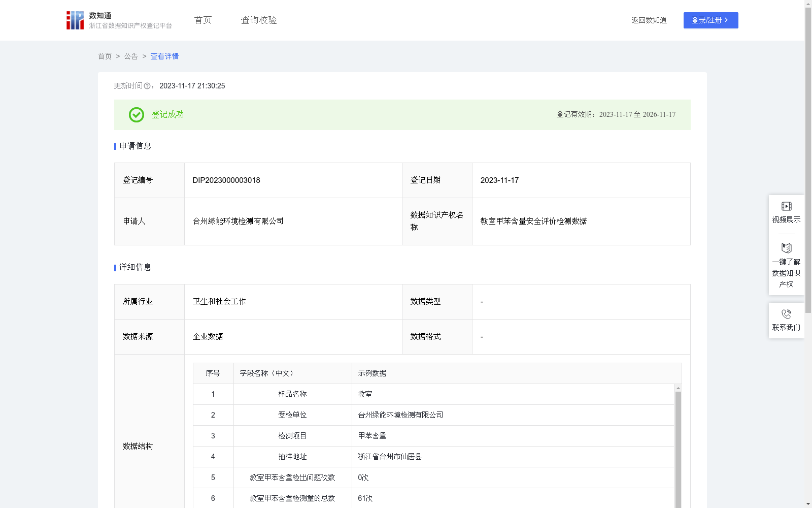Click the update time 2023-11-17 21:30:25
The width and height of the screenshot is (812, 508).
(192, 86)
